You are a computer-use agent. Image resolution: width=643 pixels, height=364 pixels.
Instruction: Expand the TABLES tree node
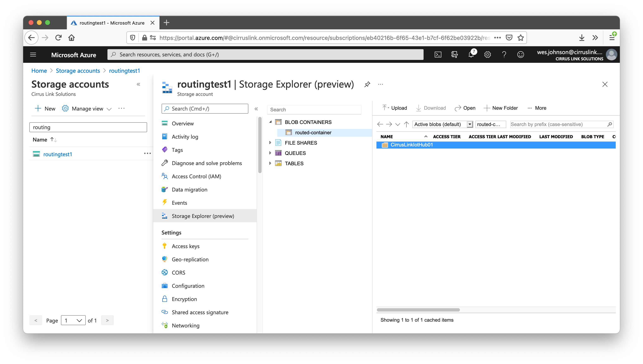270,163
